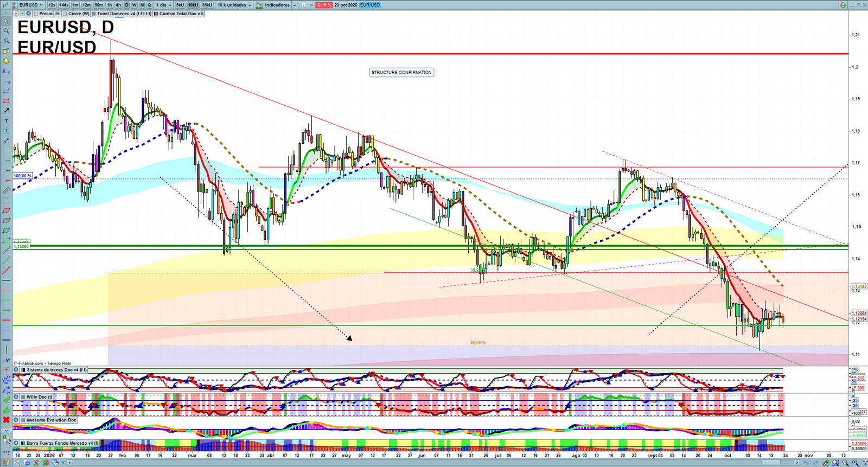Viewport: 868px width, 467px height.
Task: Pick the text label T tool
Action: pos(6,120)
